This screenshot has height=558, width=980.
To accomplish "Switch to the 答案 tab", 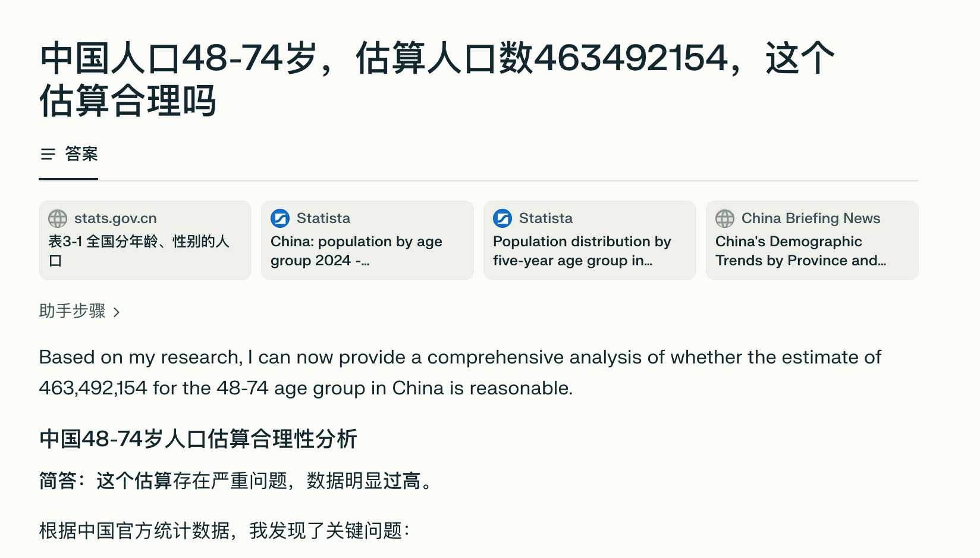I will [x=81, y=155].
